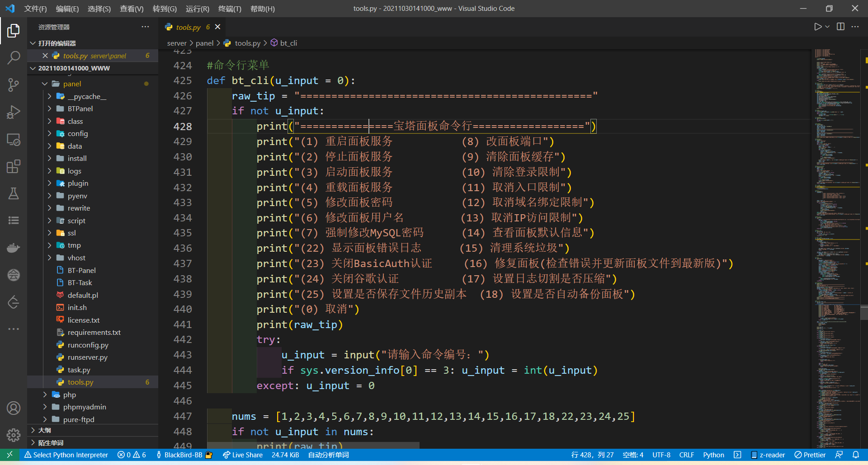The image size is (868, 465).
Task: Open license.txt in the file tree
Action: click(x=93, y=320)
